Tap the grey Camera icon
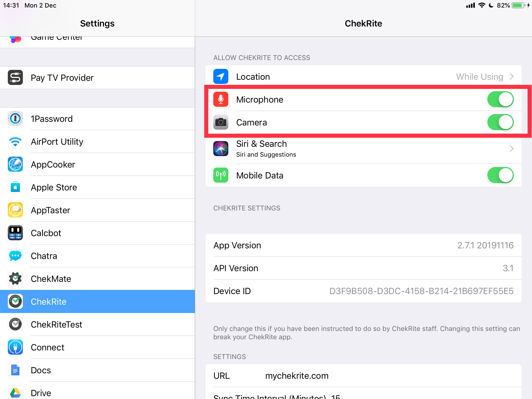Screen dimensions: 532x399 (221, 122)
